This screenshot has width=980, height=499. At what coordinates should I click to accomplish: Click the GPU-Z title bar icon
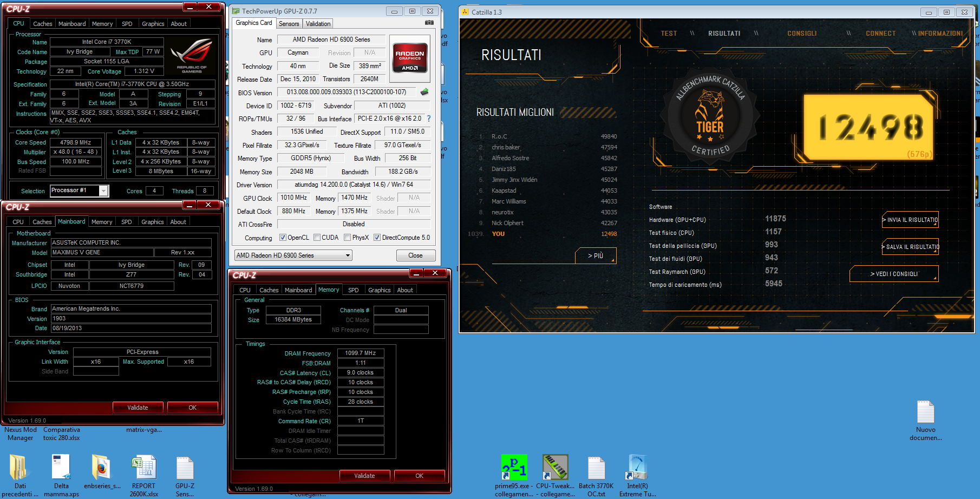coord(236,11)
